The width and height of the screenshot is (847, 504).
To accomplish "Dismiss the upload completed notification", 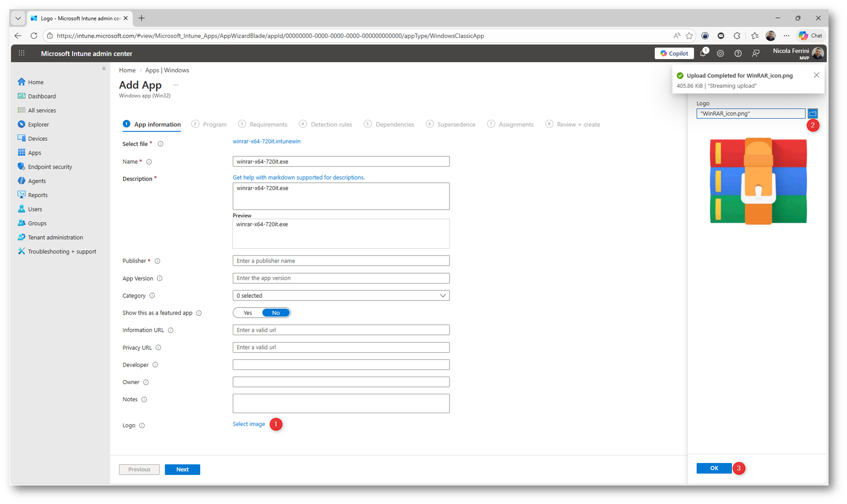I will [x=816, y=75].
